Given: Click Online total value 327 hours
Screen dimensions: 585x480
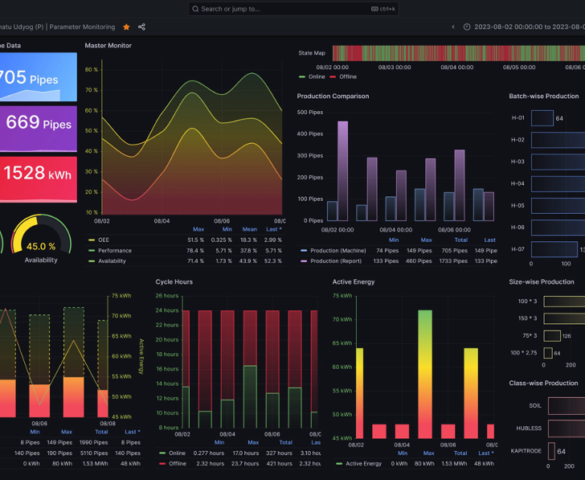Looking at the screenshot, I should (279, 453).
